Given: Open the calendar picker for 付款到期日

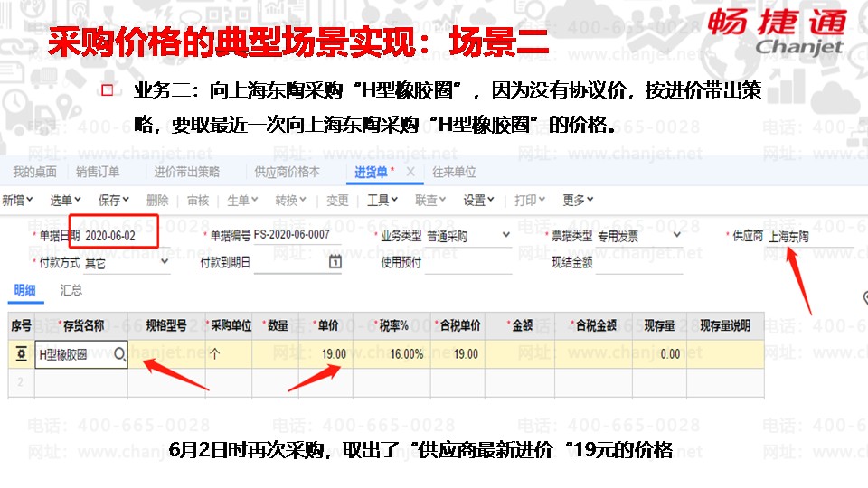Looking at the screenshot, I should 335,262.
